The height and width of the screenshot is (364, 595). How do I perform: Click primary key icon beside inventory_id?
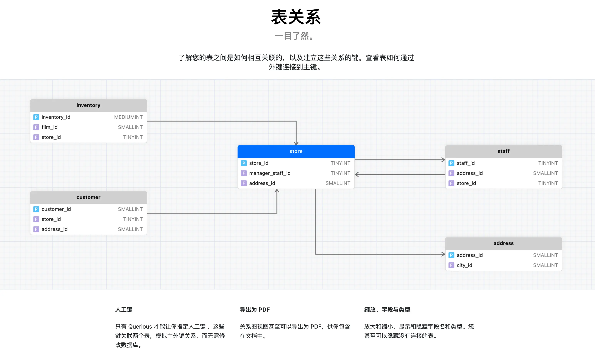[x=36, y=117]
